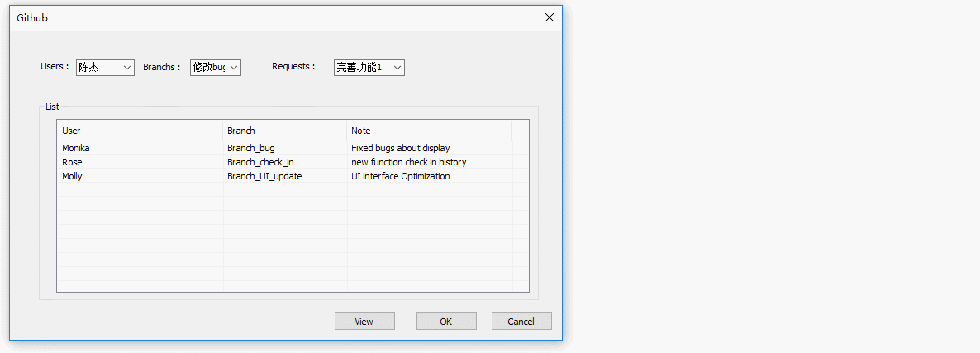Click the Branch_check_in cell
Screen dimensions: 980x353
pyautogui.click(x=260, y=162)
